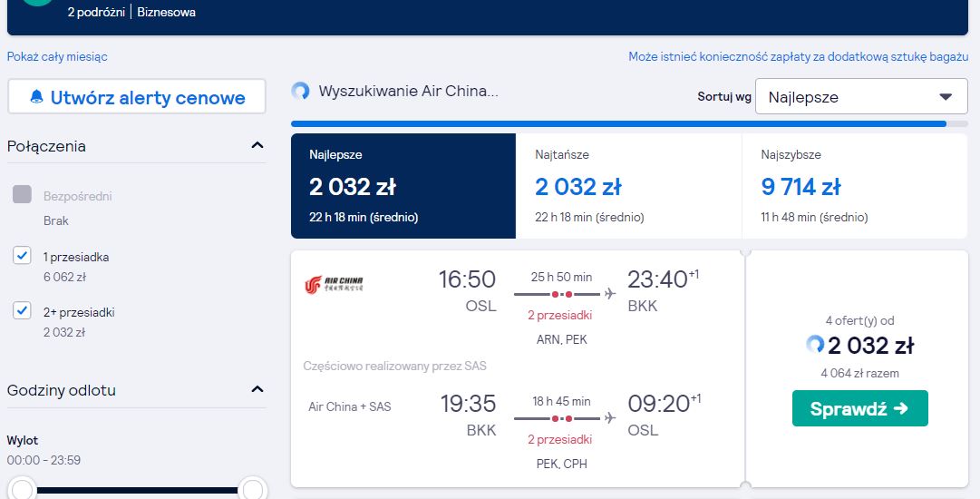This screenshot has width=980, height=499.
Task: Open the additional baggage payment notice link
Action: point(798,56)
